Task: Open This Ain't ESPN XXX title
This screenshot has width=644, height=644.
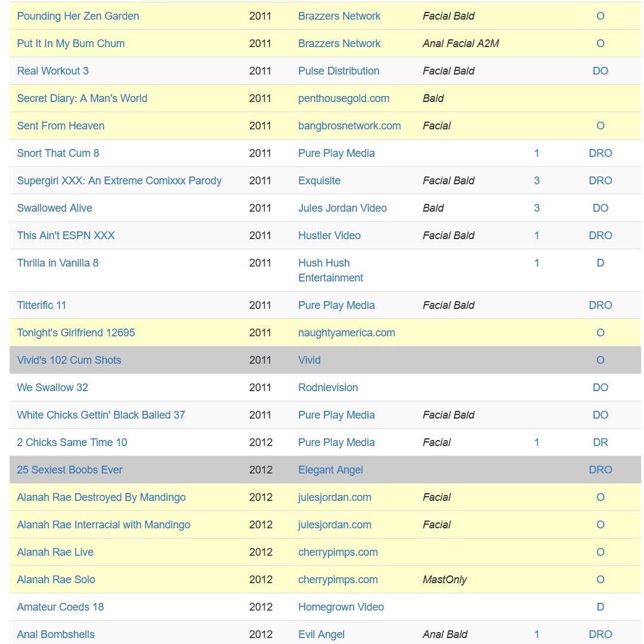Action: pyautogui.click(x=66, y=236)
